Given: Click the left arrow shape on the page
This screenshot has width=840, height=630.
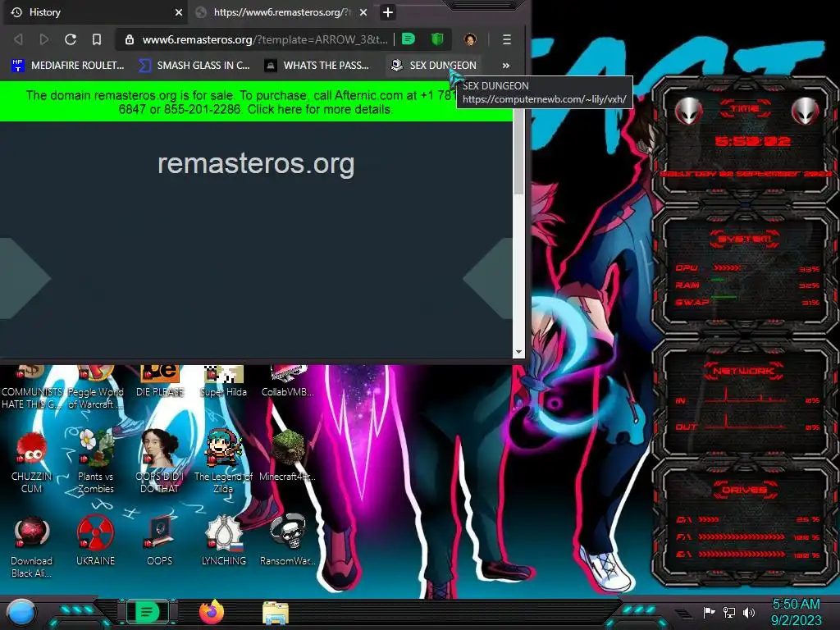Looking at the screenshot, I should tap(25, 278).
